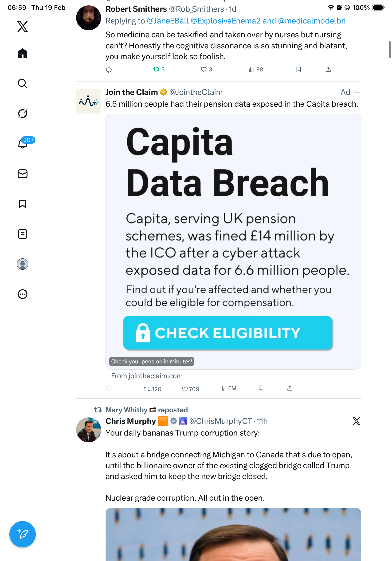Open the profile avatar in sidebar

pos(23,264)
